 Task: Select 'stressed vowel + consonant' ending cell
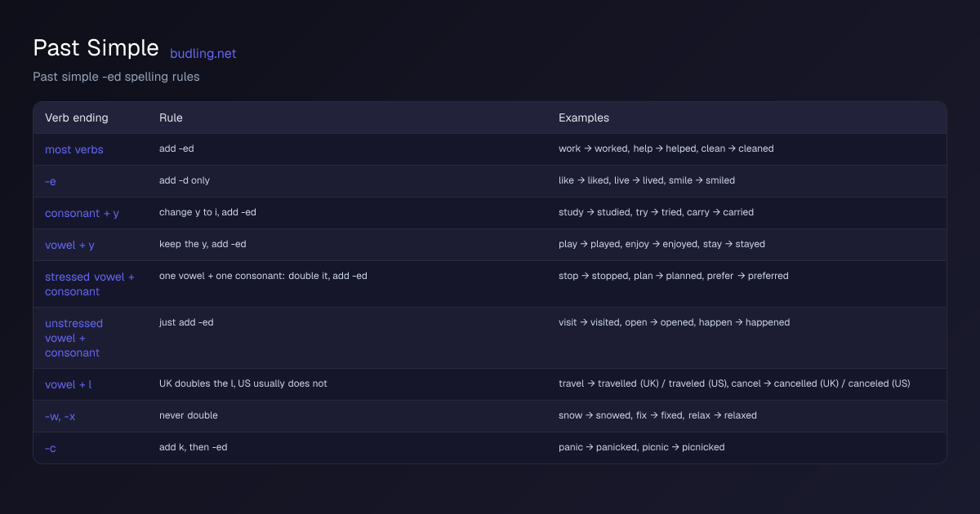(90, 284)
